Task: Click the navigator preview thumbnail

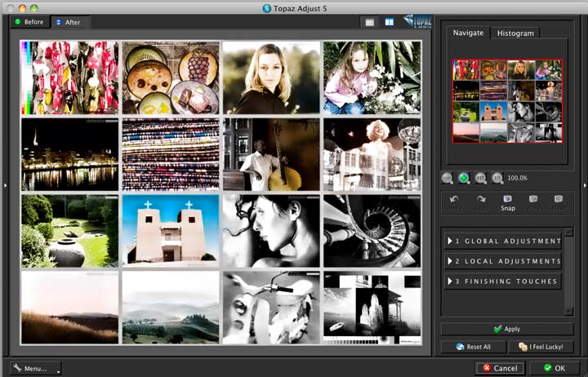Action: click(507, 101)
